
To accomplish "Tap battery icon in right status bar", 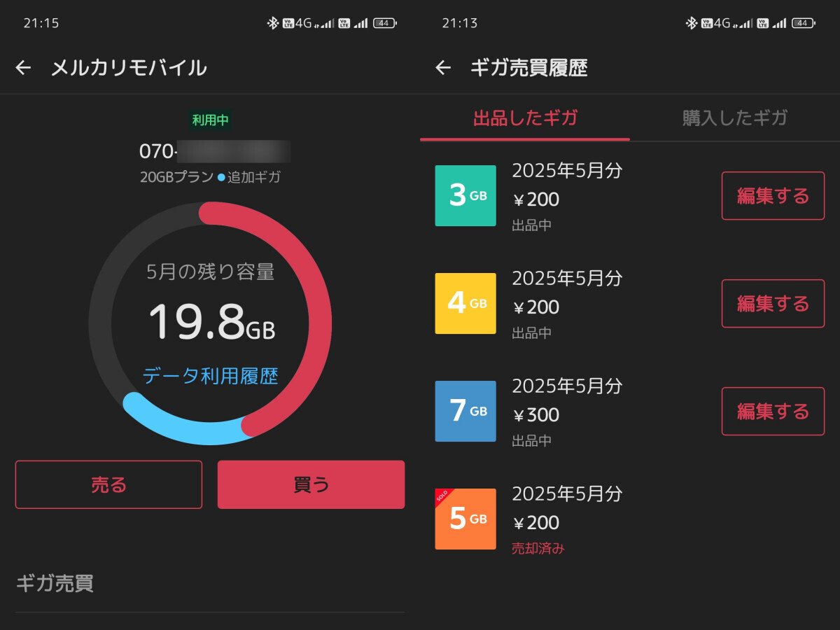I will [x=804, y=23].
